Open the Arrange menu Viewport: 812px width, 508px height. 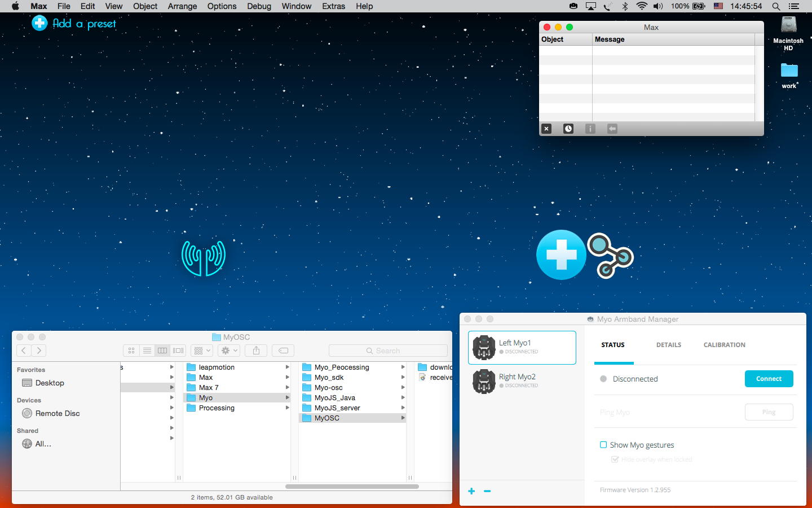point(182,6)
